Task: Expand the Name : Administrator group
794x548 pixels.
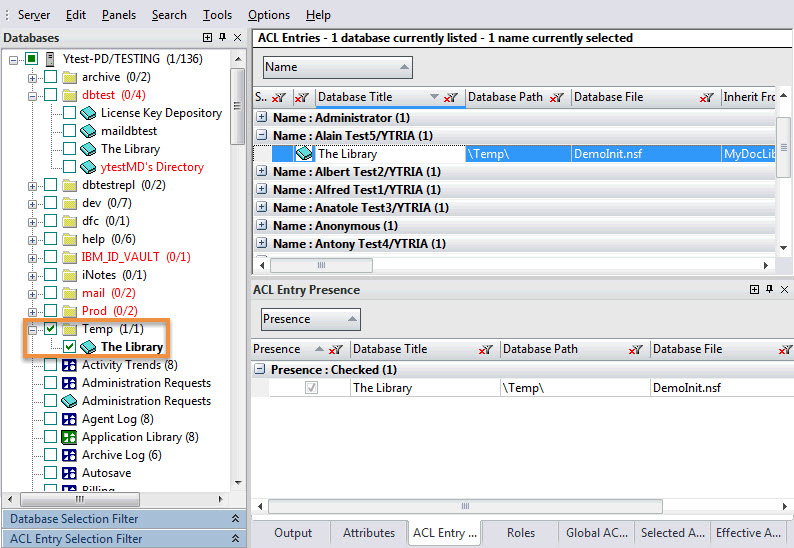Action: tap(262, 118)
